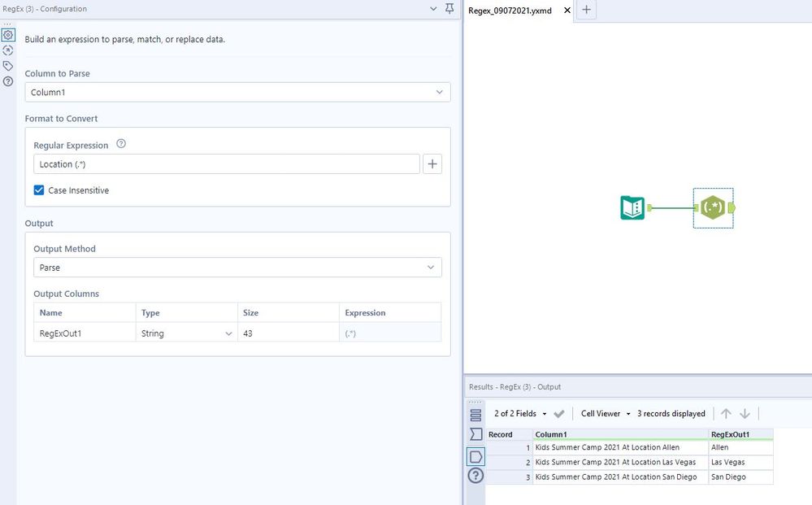Add a new workflow tab

[x=586, y=9]
